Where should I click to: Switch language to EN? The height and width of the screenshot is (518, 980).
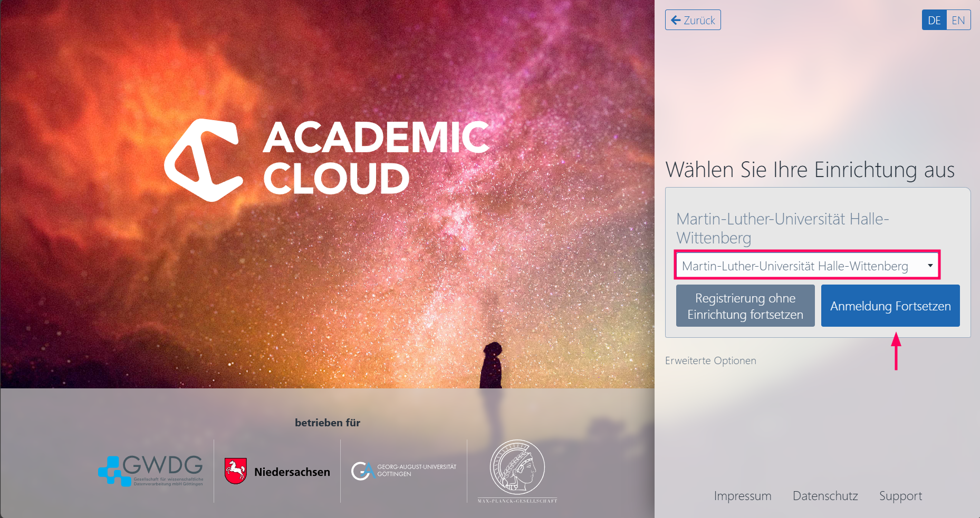(x=958, y=20)
